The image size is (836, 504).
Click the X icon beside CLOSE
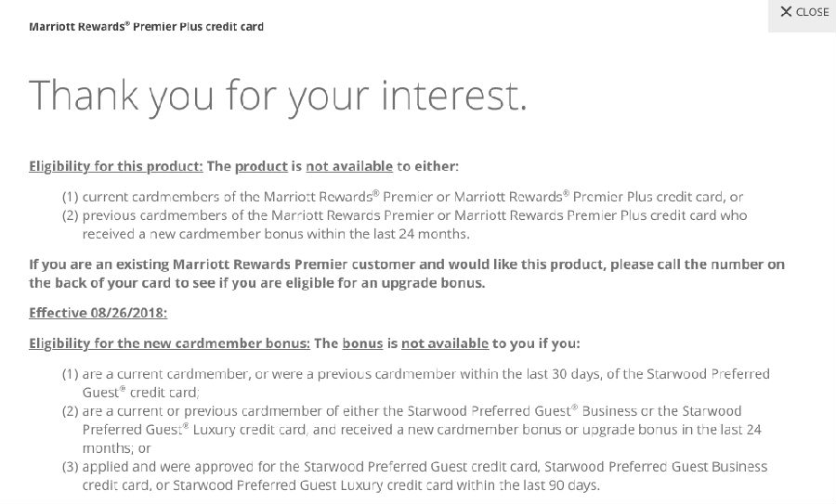point(786,12)
